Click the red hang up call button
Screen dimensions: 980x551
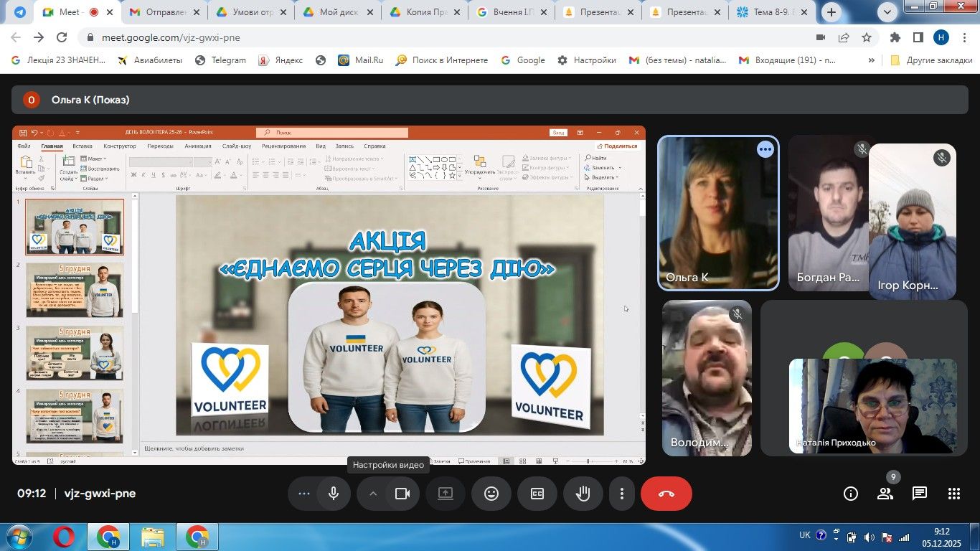coord(666,494)
